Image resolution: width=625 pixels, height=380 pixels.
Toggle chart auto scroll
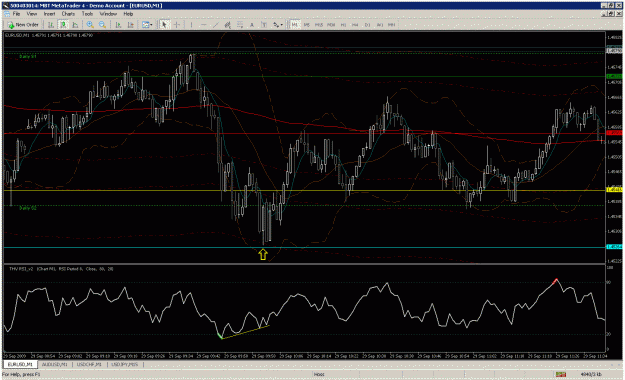pos(118,25)
